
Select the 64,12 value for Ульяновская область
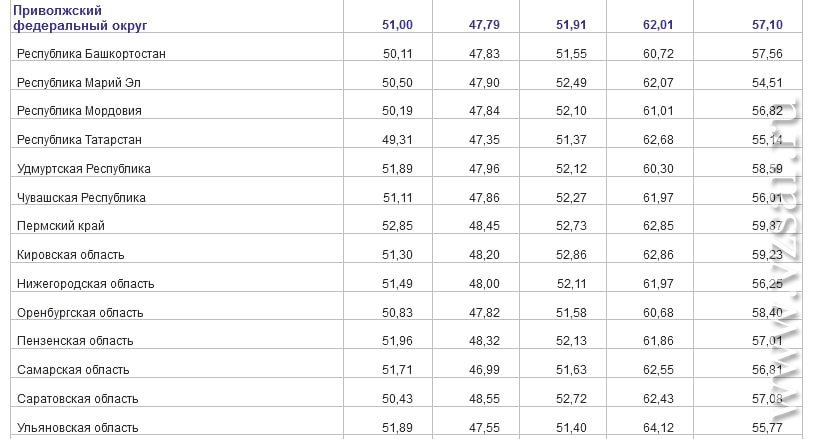tap(658, 428)
